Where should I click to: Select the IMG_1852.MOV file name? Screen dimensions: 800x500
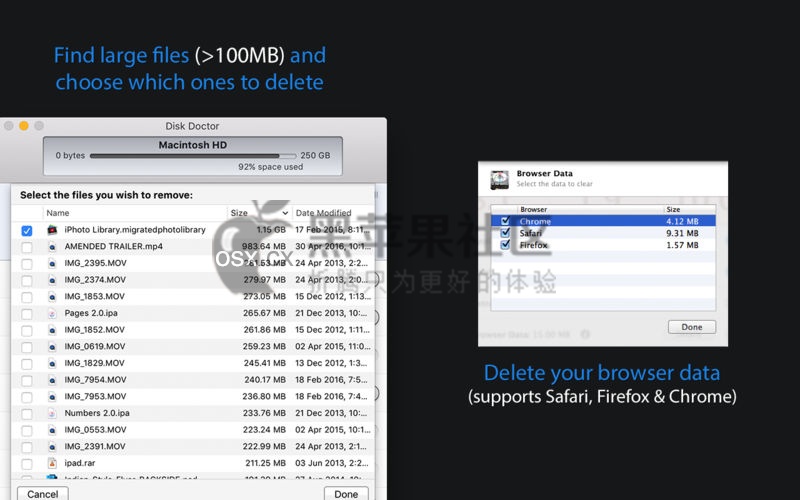pos(94,330)
